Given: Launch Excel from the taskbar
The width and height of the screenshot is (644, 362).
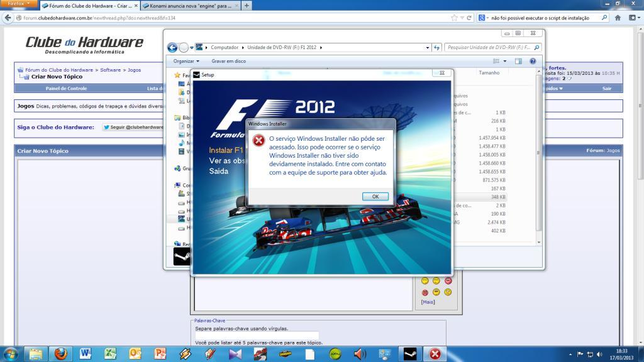Looking at the screenshot, I should [x=110, y=354].
